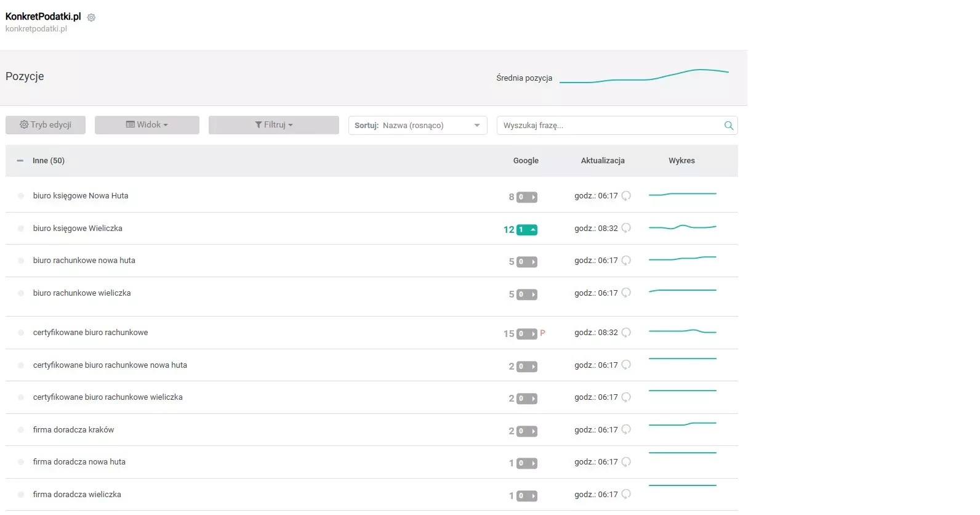Open chart for certyfikowane biuro rachunkowe
Viewport: 980px width, 515px height.
[x=683, y=331]
